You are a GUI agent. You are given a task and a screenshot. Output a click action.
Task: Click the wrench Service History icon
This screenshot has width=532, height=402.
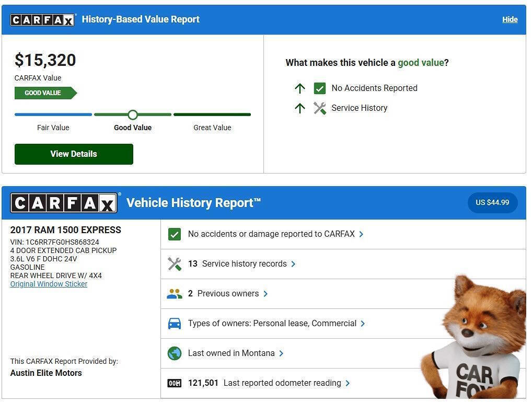pyautogui.click(x=320, y=108)
